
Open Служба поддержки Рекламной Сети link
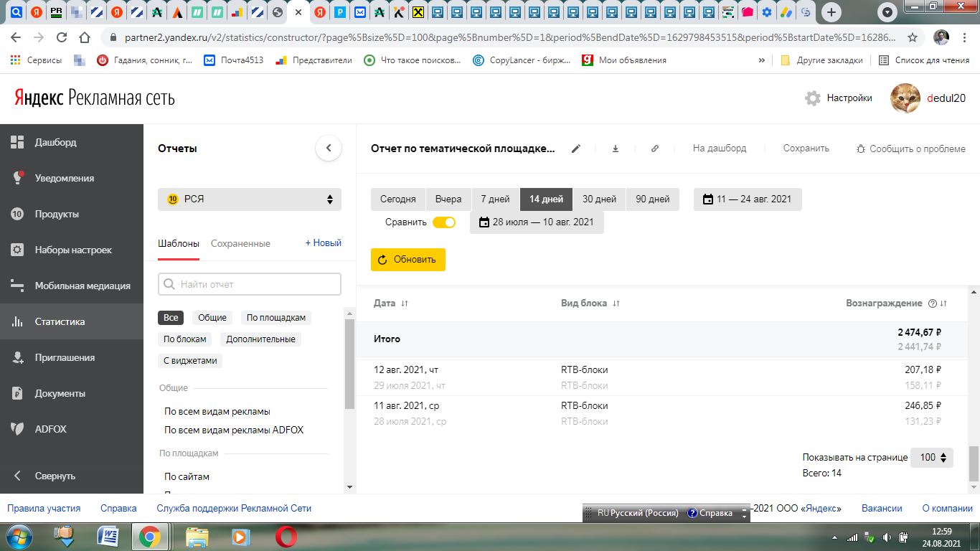234,508
